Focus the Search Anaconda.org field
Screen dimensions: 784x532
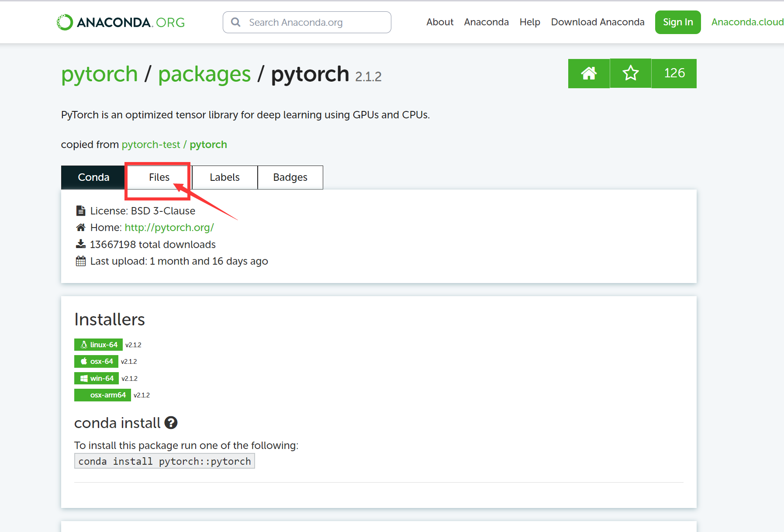click(x=307, y=22)
